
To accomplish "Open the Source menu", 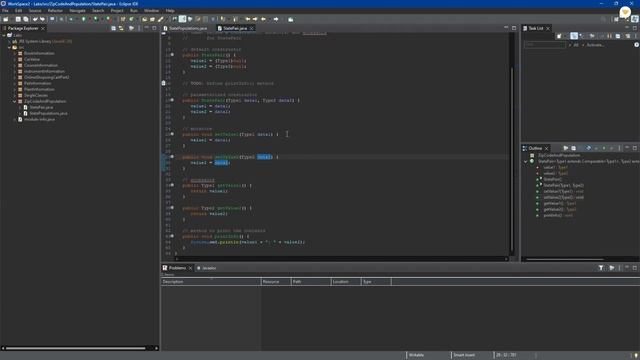I will point(35,11).
